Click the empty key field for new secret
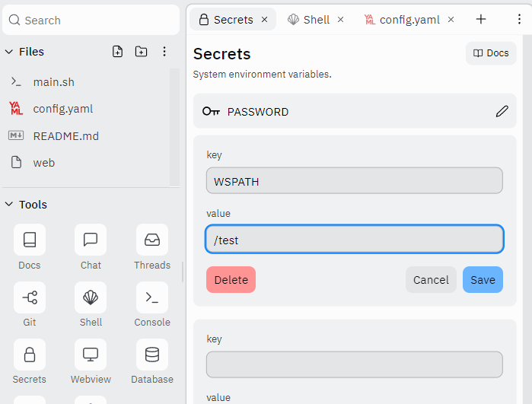Image resolution: width=532 pixels, height=404 pixels. (354, 364)
